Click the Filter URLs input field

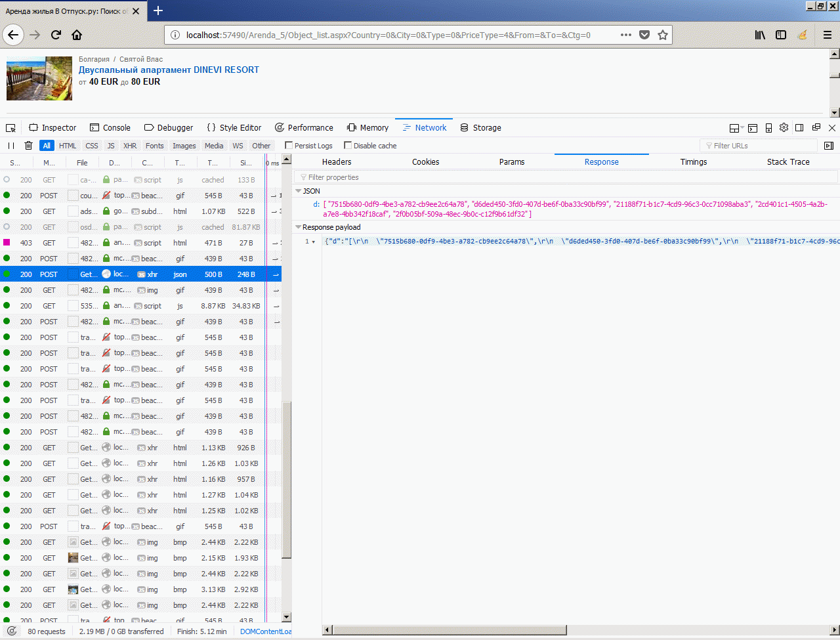[x=759, y=146]
